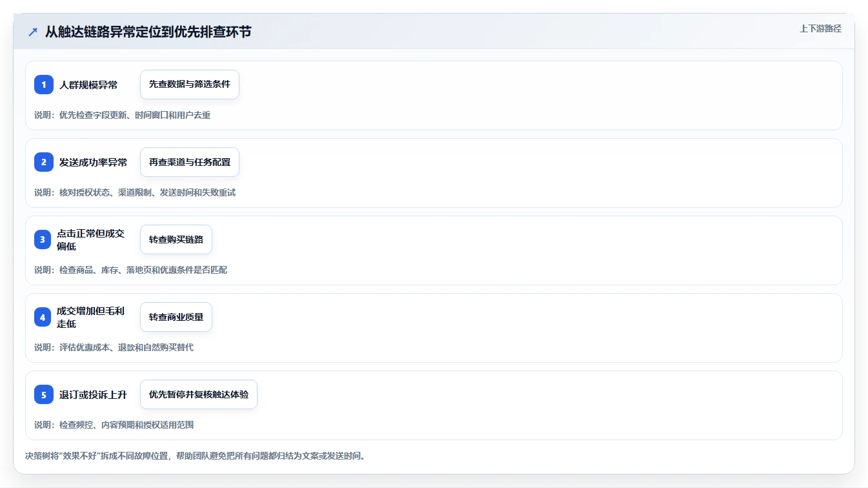Click the 优先暂停并复核触达体验 button
Image resolution: width=868 pixels, height=488 pixels.
pyautogui.click(x=199, y=394)
